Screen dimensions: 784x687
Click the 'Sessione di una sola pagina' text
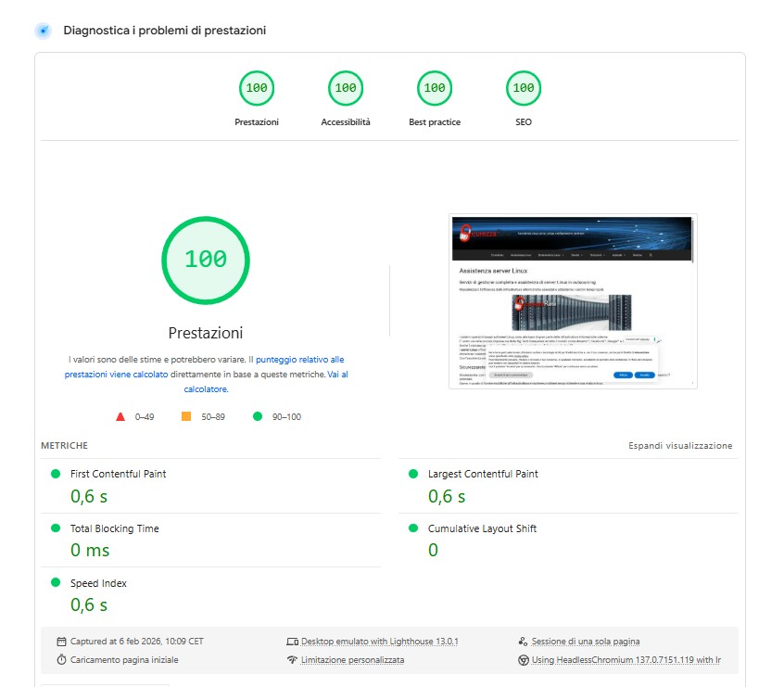click(x=585, y=642)
